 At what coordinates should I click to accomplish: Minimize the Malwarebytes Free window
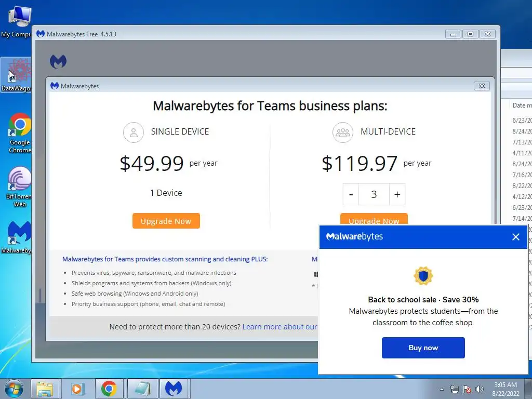(x=453, y=34)
